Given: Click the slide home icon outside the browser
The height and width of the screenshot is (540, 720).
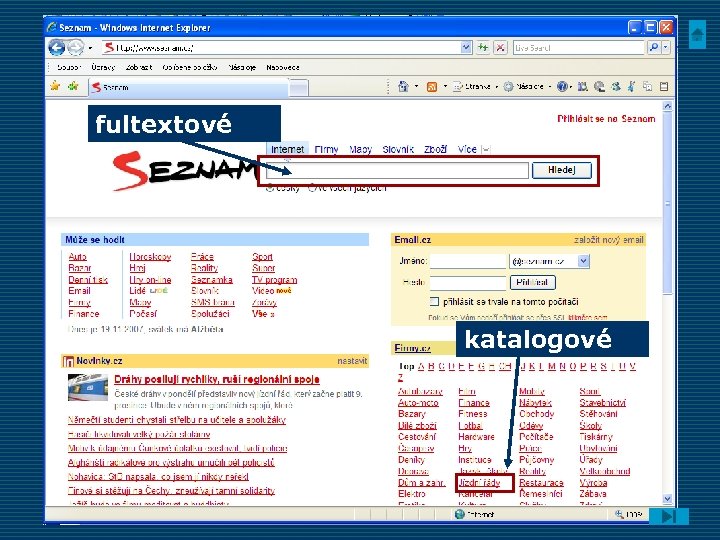Looking at the screenshot, I should click(698, 34).
